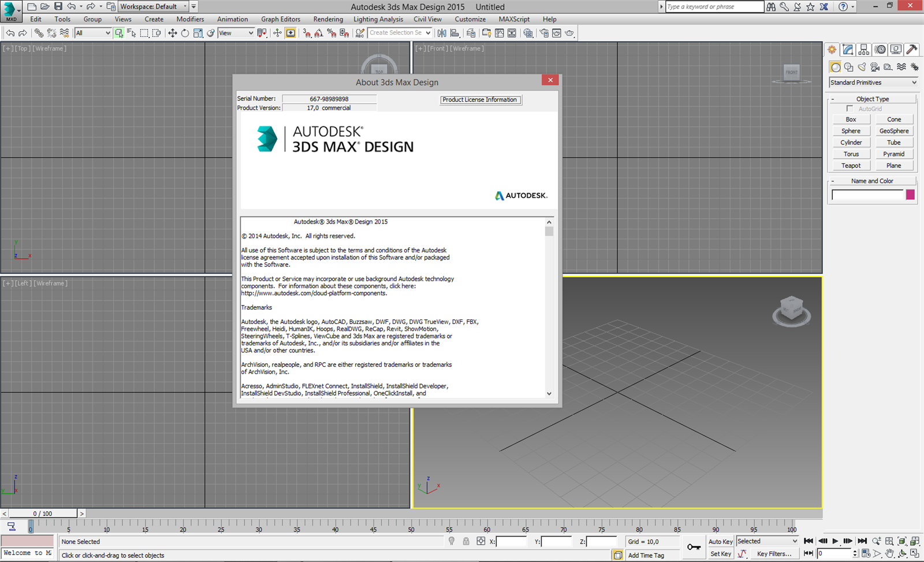Viewport: 924px width, 562px height.
Task: Select the Cameras category icon
Action: tap(875, 67)
